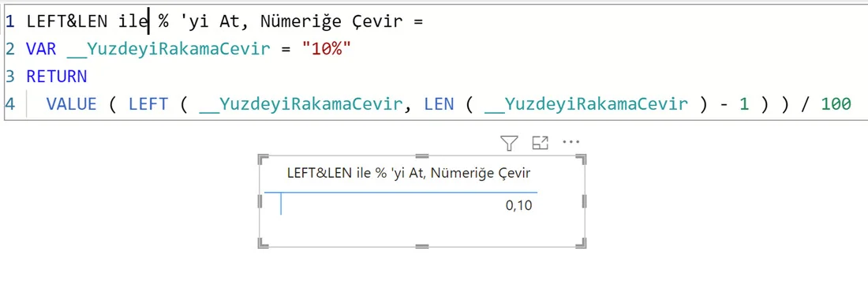Click the number 100 ending the formula
This screenshot has height=289, width=868.
pyautogui.click(x=836, y=103)
